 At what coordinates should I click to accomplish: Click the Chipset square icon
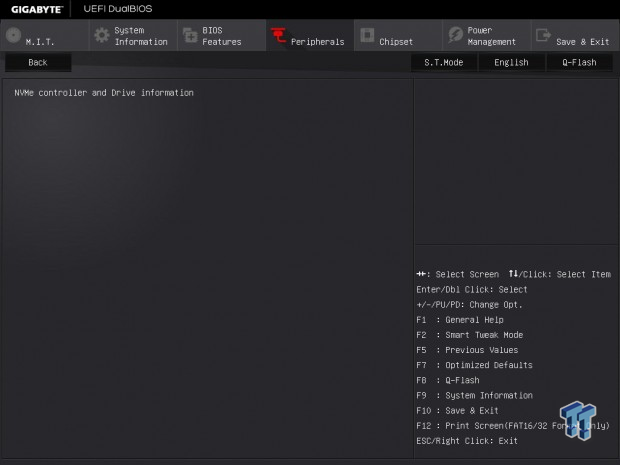(367, 35)
